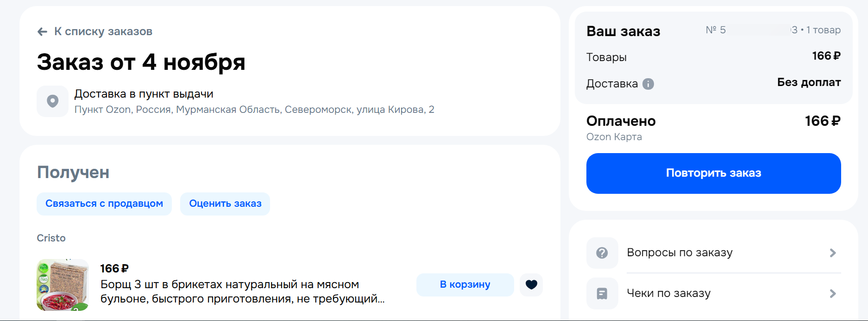Open the Cristo seller page

click(51, 238)
